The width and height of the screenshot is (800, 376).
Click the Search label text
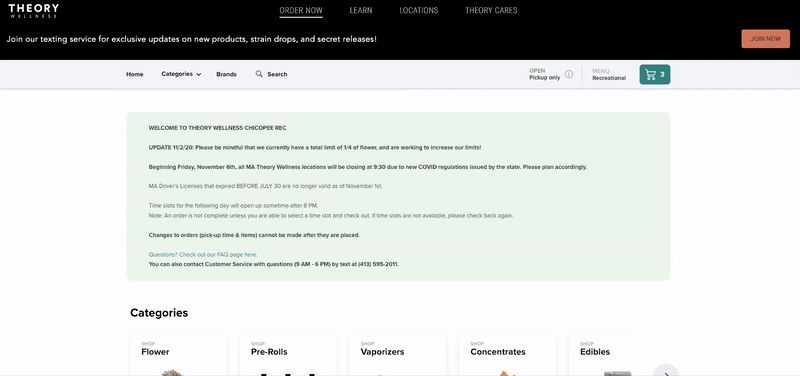tap(277, 74)
